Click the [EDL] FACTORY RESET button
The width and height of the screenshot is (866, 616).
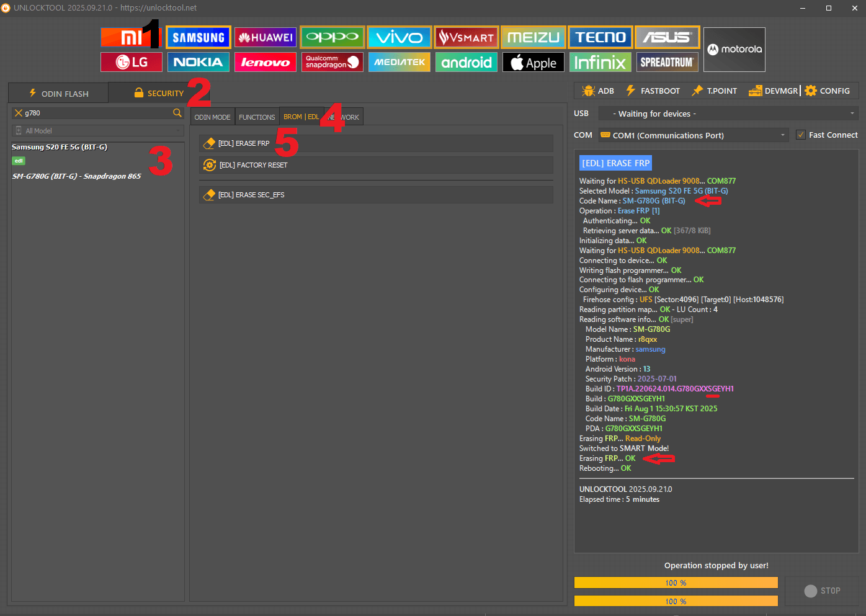coord(375,165)
